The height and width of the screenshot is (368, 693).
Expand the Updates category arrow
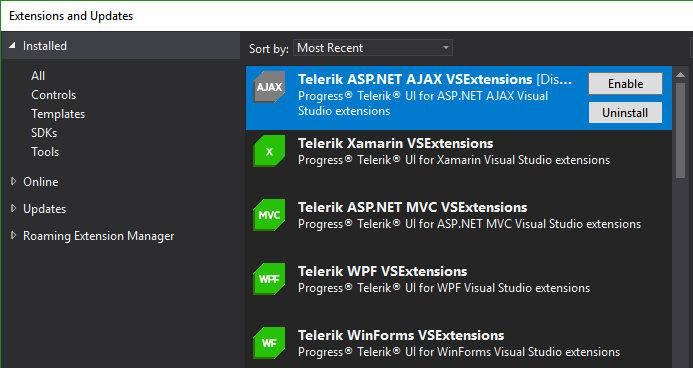(13, 208)
